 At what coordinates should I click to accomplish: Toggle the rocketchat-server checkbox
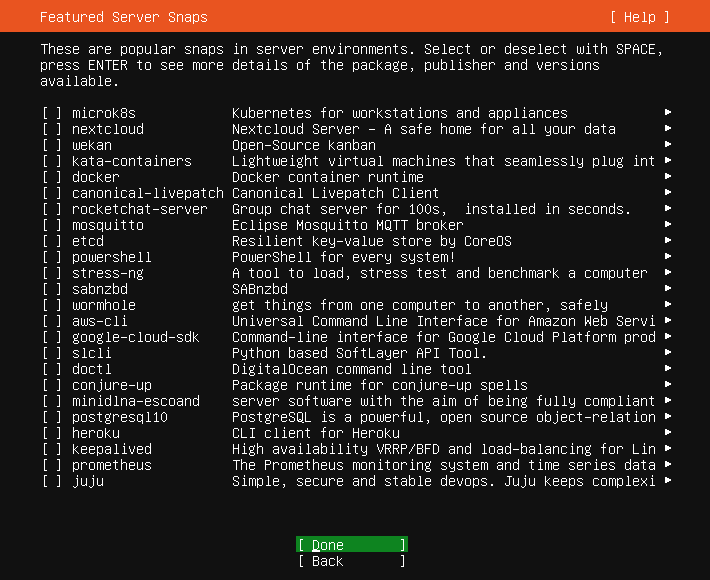pyautogui.click(x=52, y=209)
